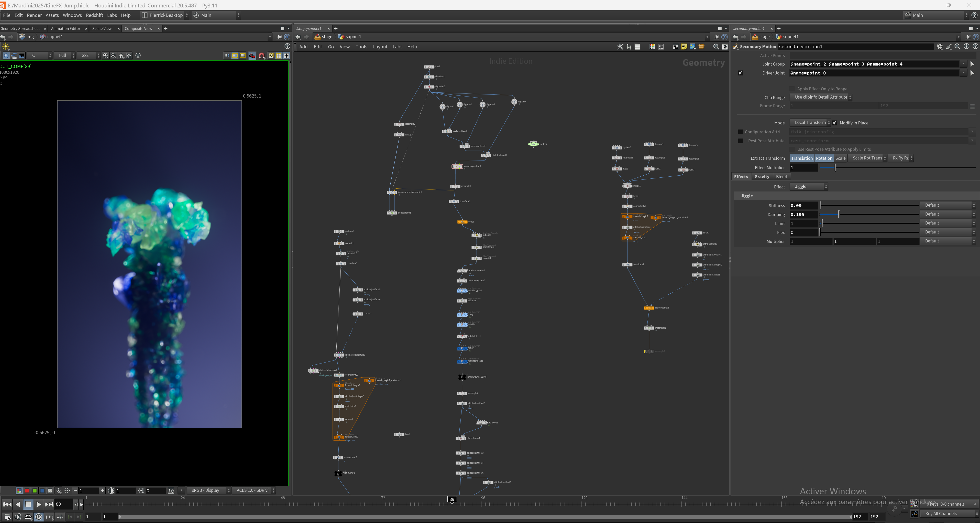This screenshot has width=980, height=523.
Task: Click the audio speaker icon in the playbar
Action: pos(18,517)
